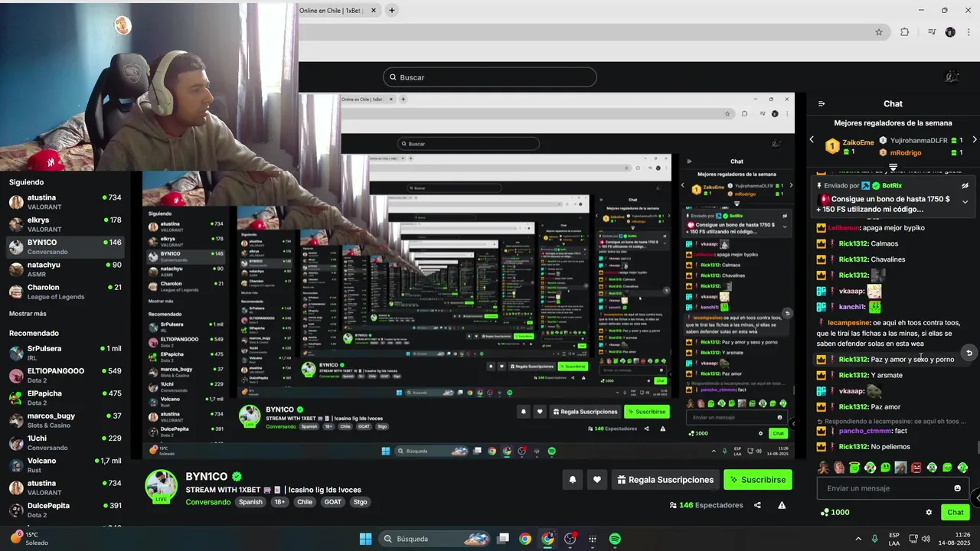Open ElPapicha recommended channel
The image size is (980, 551).
click(65, 398)
